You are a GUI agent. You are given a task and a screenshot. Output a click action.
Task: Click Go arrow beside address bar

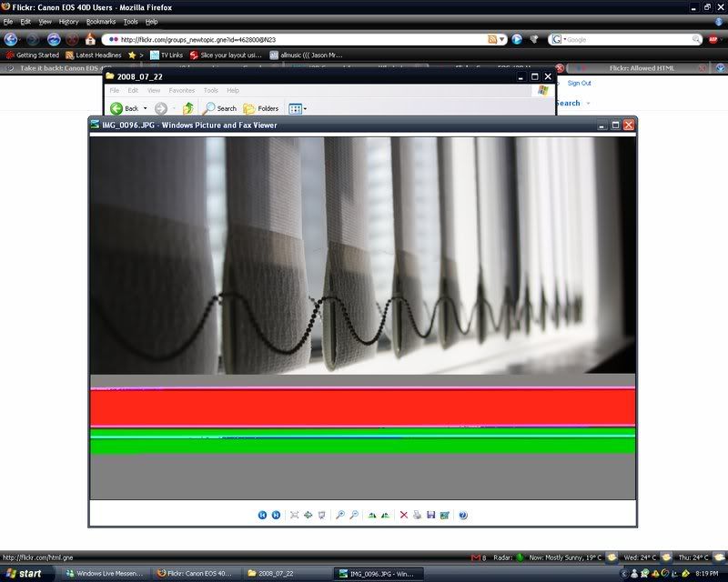coord(517,39)
